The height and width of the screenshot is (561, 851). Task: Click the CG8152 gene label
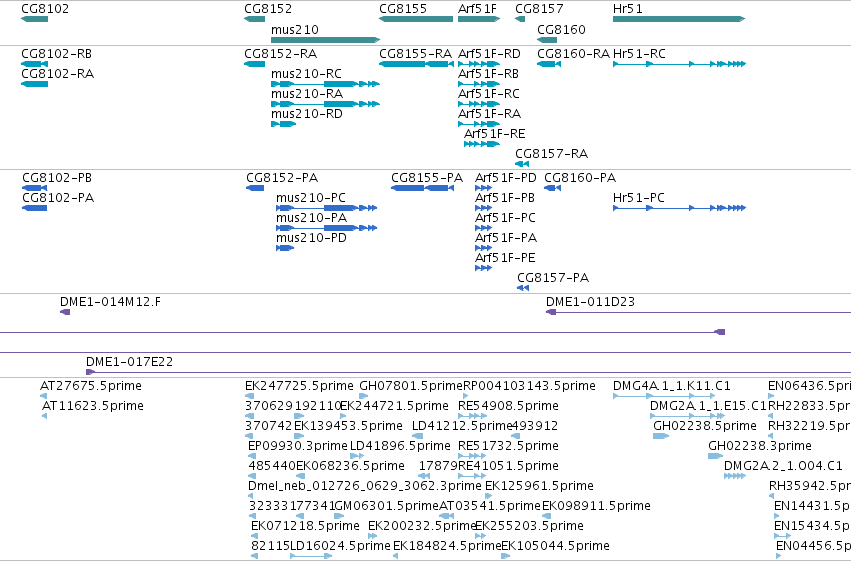(x=268, y=9)
